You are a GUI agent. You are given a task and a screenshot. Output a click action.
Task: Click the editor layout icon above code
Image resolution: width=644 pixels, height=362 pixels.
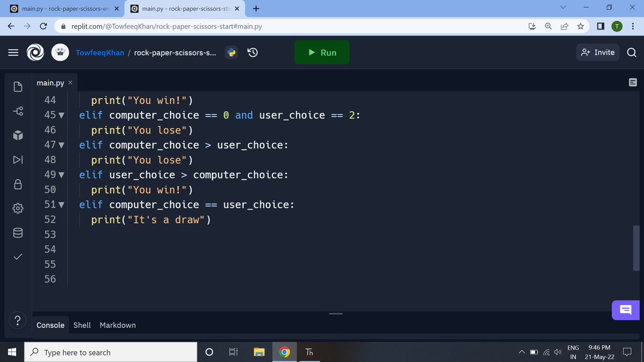(x=632, y=83)
